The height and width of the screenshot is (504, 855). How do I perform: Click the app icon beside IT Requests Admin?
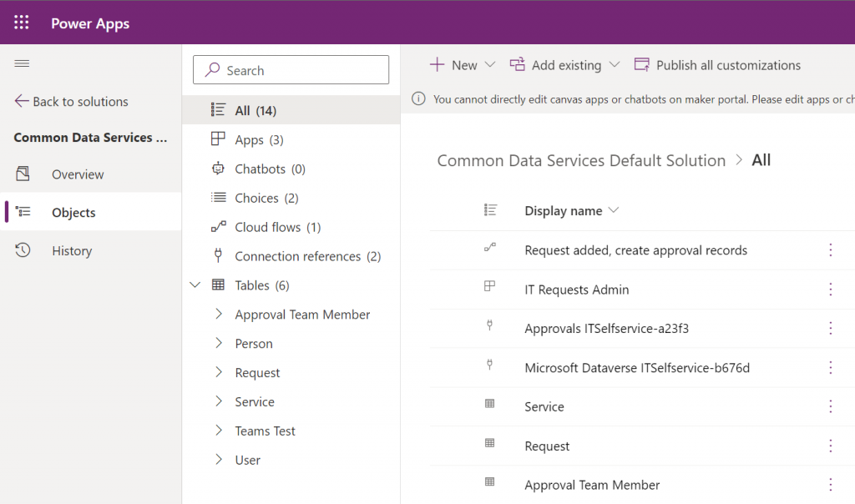point(489,286)
